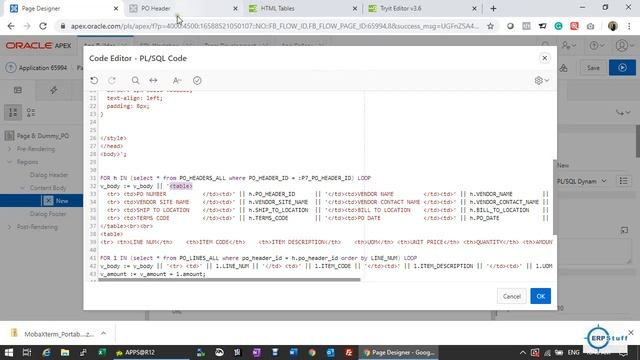Select Dialog Header tree item
This screenshot has height=360, width=640.
click(x=49, y=175)
